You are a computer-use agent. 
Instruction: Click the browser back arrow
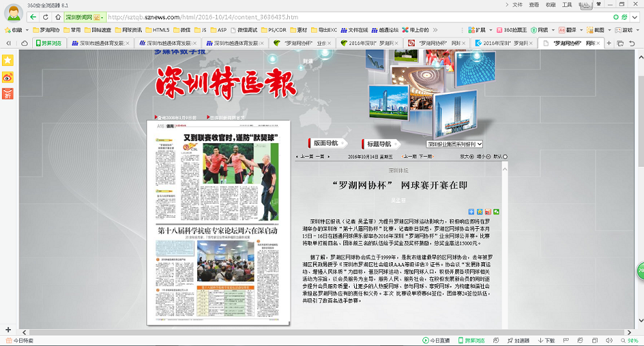33,17
